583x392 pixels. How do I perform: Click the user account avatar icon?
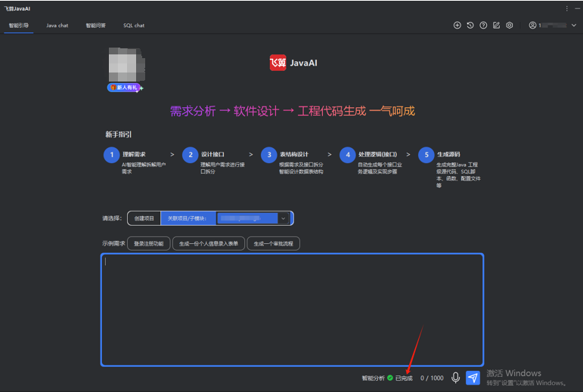(x=532, y=25)
